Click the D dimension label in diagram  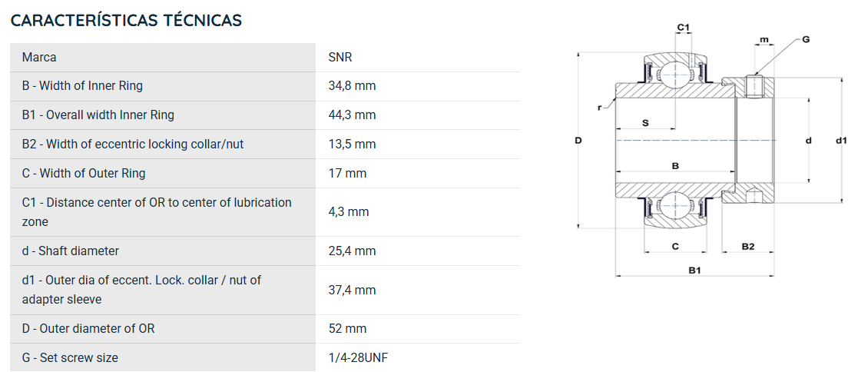coord(578,141)
